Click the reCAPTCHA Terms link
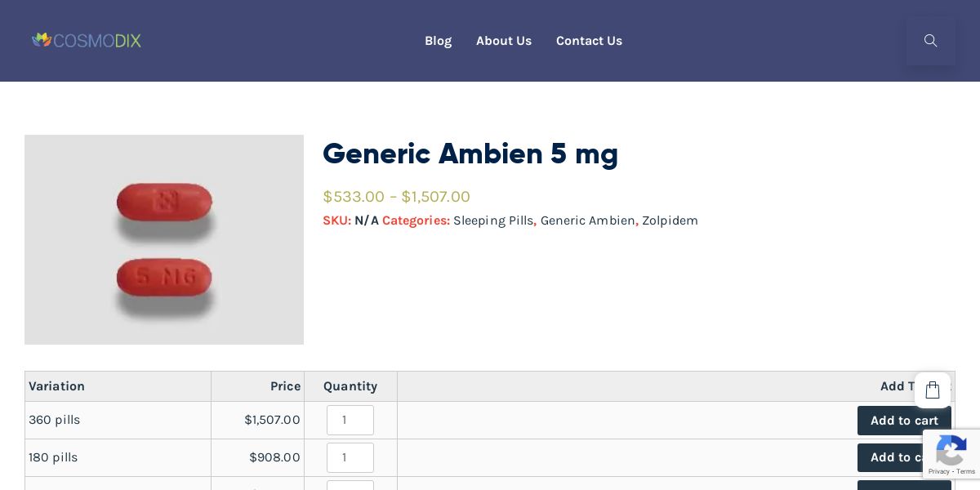Screen dimensions: 980x490 click(x=966, y=471)
